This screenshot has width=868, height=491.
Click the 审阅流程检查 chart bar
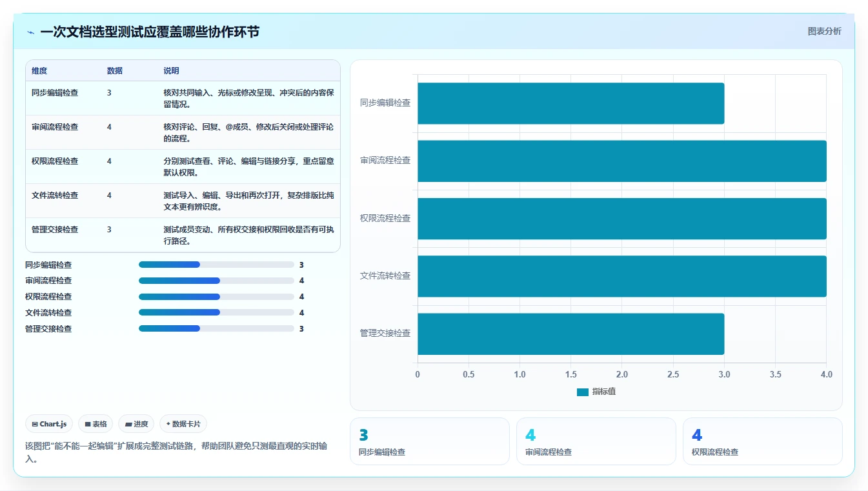[x=621, y=161]
